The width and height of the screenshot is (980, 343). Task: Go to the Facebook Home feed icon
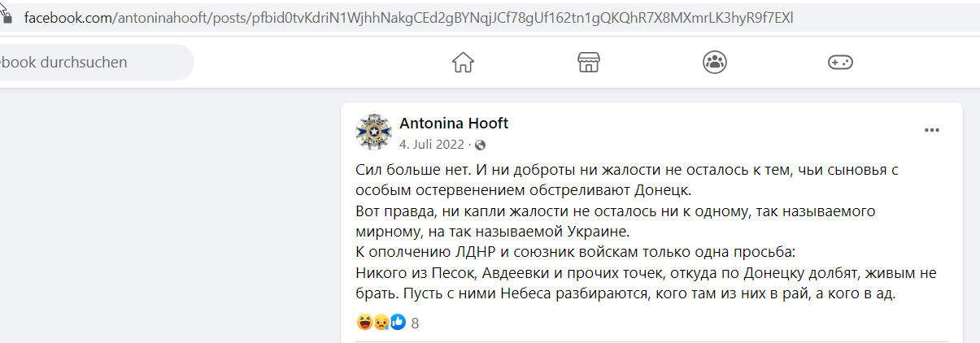463,63
